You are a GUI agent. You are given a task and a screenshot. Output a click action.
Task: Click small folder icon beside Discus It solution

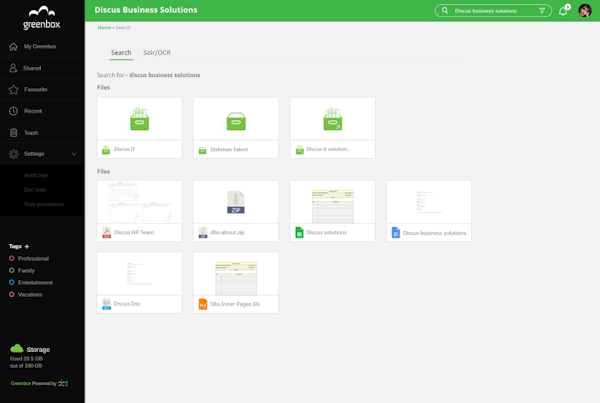tap(300, 150)
